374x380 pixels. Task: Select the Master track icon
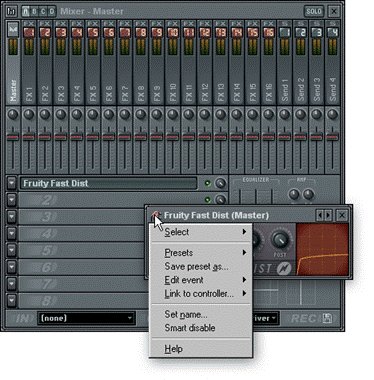click(x=13, y=30)
